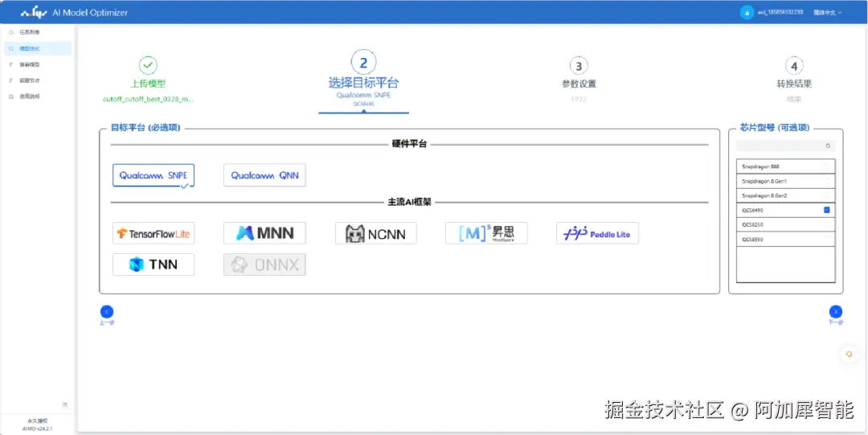Screen dimensions: 868x435
Task: Open the 简体中文 language dropdown
Action: [x=828, y=12]
